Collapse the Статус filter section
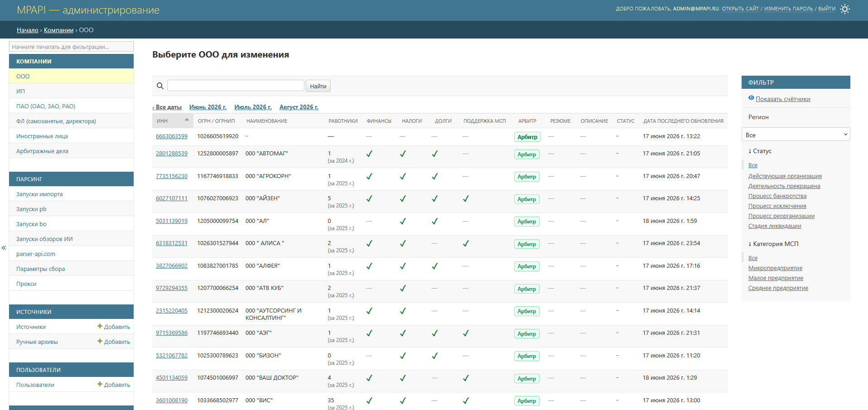 pyautogui.click(x=760, y=151)
